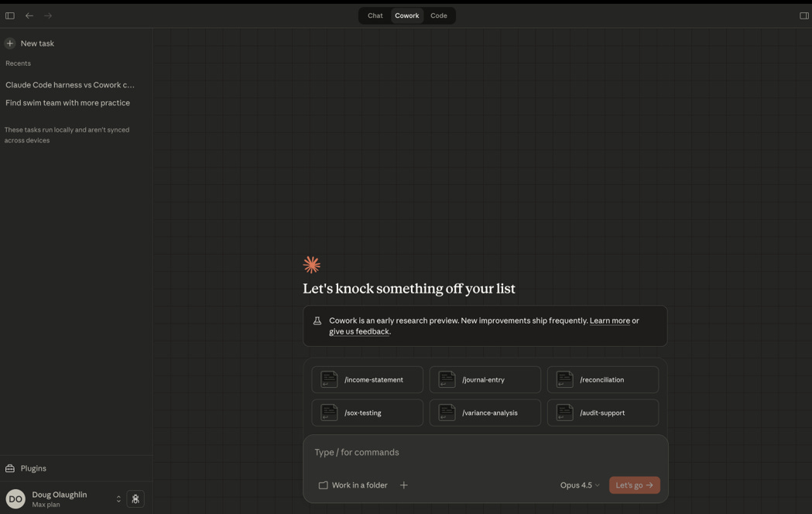This screenshot has height=514, width=812.
Task: Switch to the Code tab
Action: 439,15
